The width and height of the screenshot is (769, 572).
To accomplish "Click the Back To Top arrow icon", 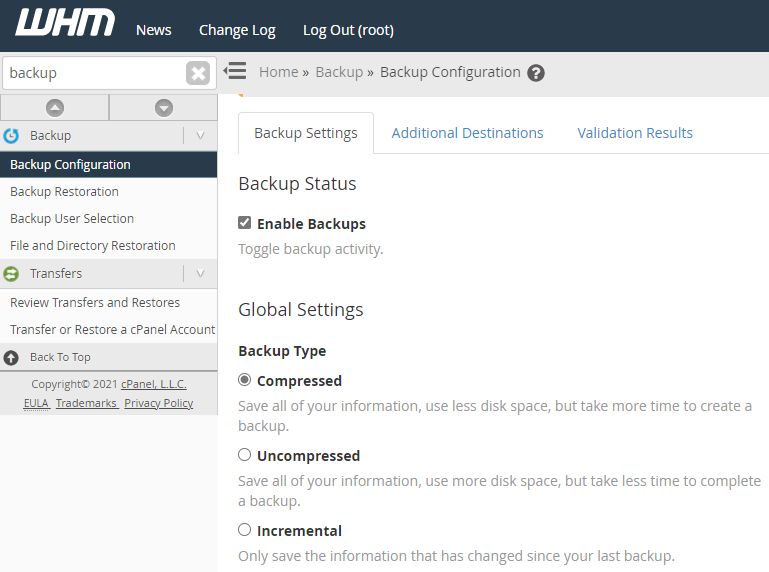I will 11,358.
